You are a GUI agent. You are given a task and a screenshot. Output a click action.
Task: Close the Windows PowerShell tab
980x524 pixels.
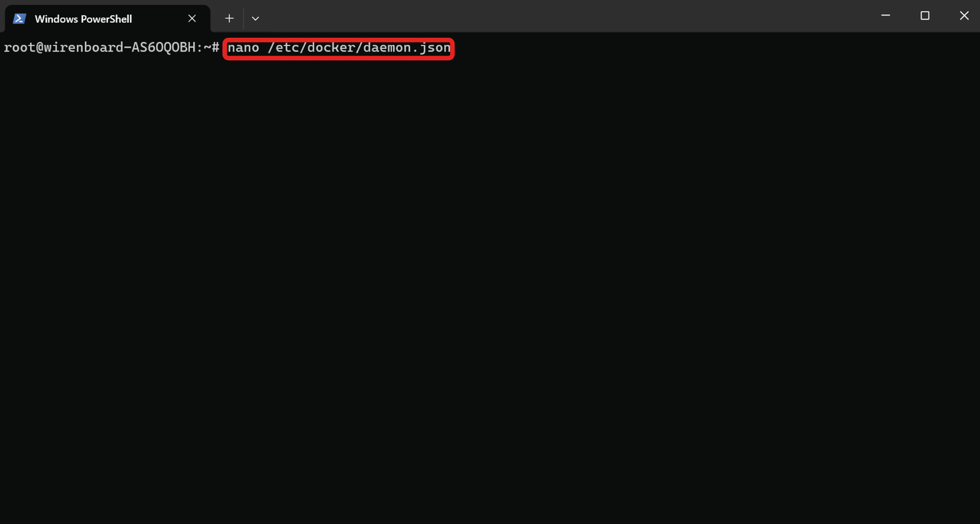[192, 19]
